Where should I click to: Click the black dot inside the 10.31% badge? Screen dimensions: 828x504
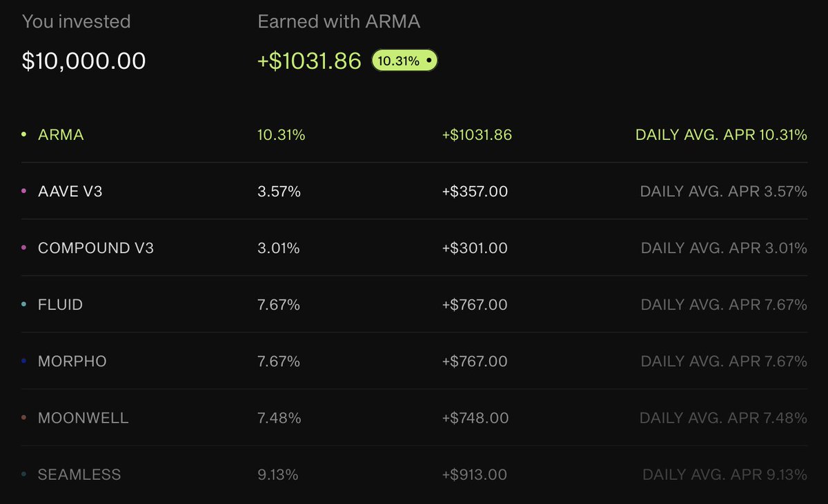pyautogui.click(x=429, y=61)
